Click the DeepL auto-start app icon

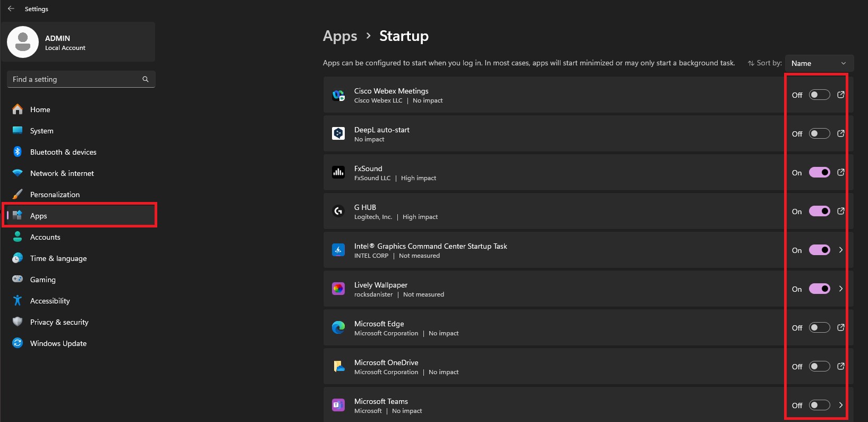click(x=338, y=133)
